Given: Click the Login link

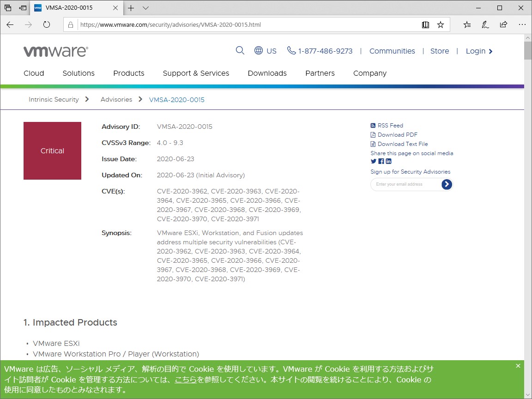Looking at the screenshot, I should (479, 51).
